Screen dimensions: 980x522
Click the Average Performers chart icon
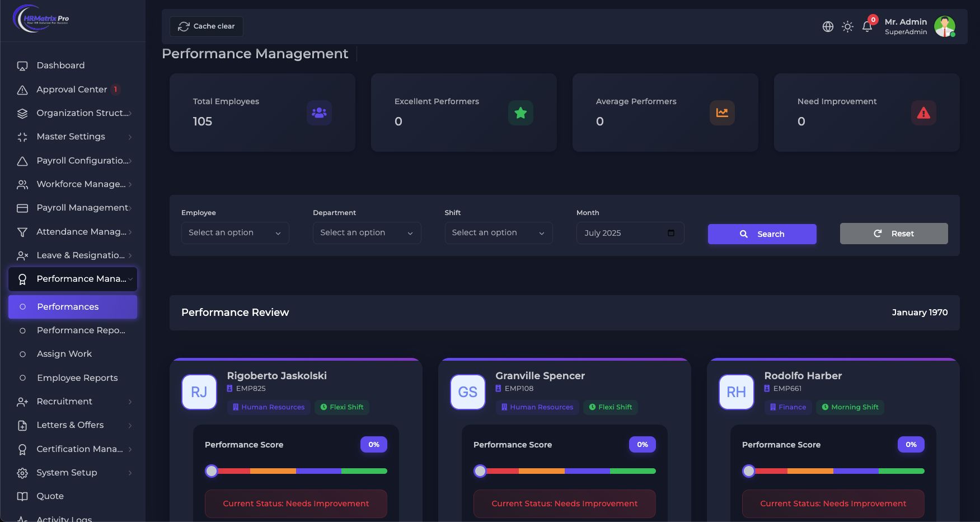[x=722, y=113]
